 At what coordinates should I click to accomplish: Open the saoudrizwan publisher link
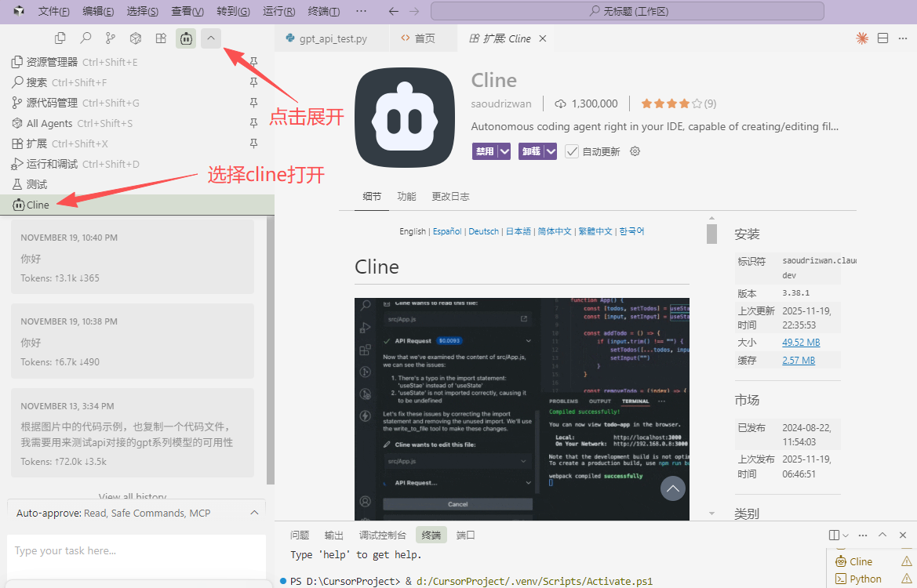[501, 104]
